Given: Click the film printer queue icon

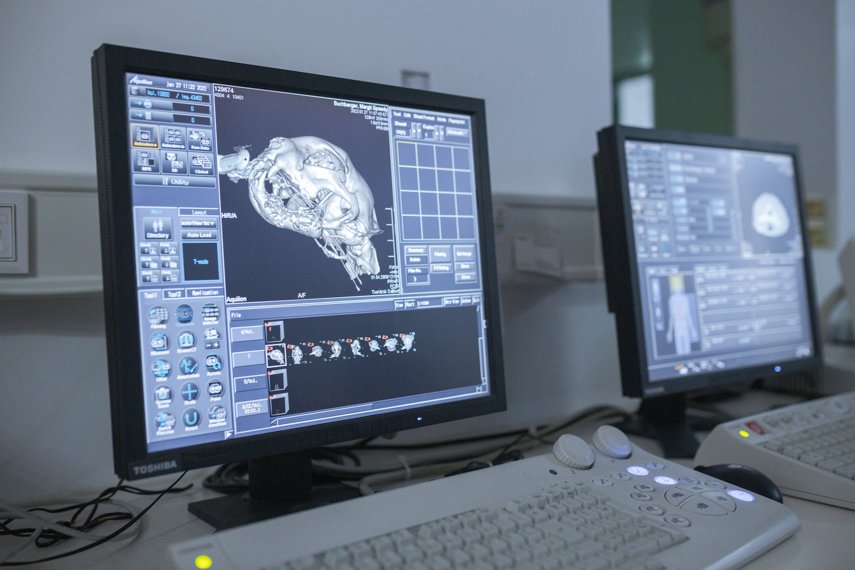Looking at the screenshot, I should click(x=147, y=104).
